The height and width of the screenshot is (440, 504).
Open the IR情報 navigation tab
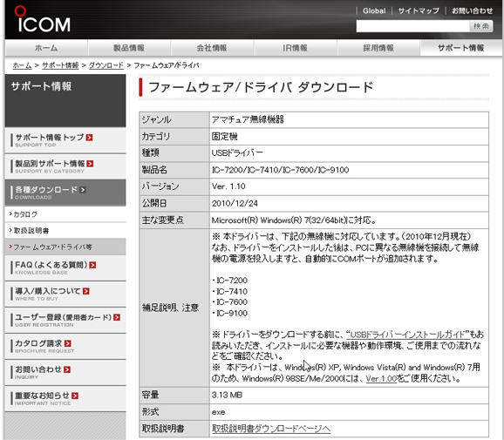296,48
